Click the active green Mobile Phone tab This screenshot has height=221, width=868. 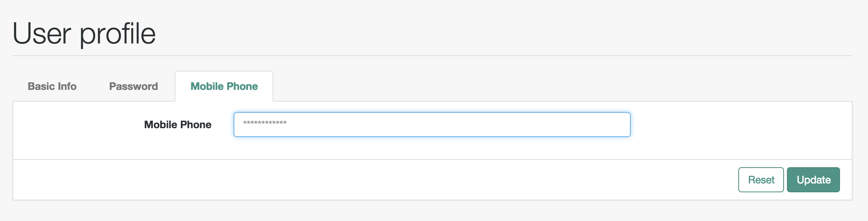[x=224, y=86]
